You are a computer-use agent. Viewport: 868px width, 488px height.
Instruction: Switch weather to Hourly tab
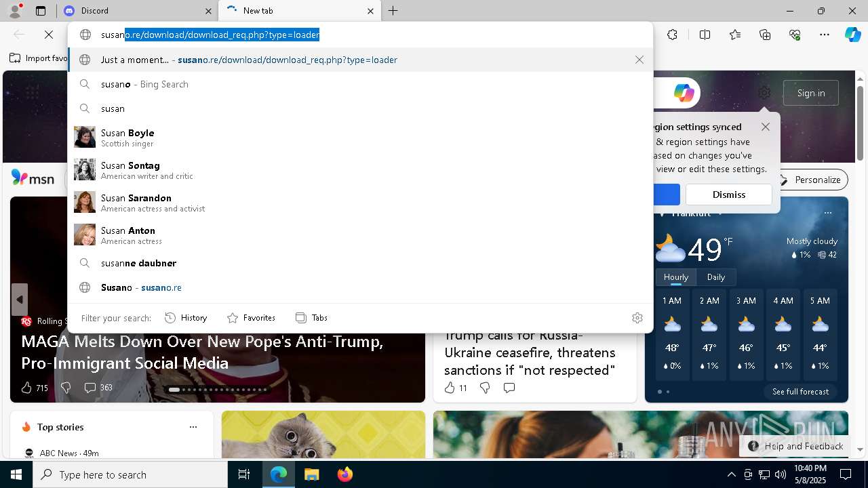676,277
